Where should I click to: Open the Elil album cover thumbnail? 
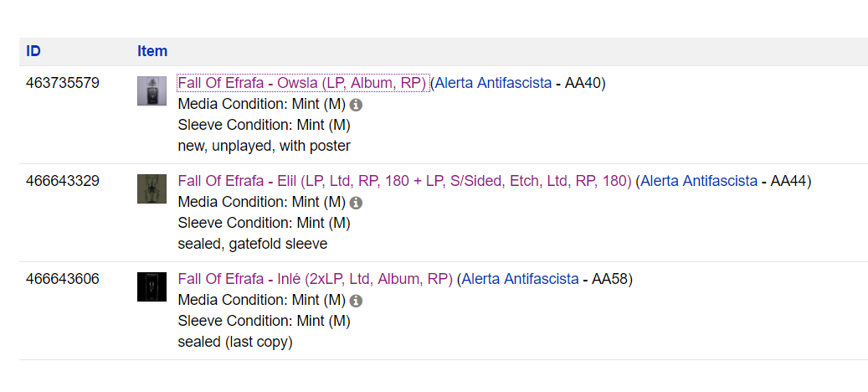tap(152, 188)
